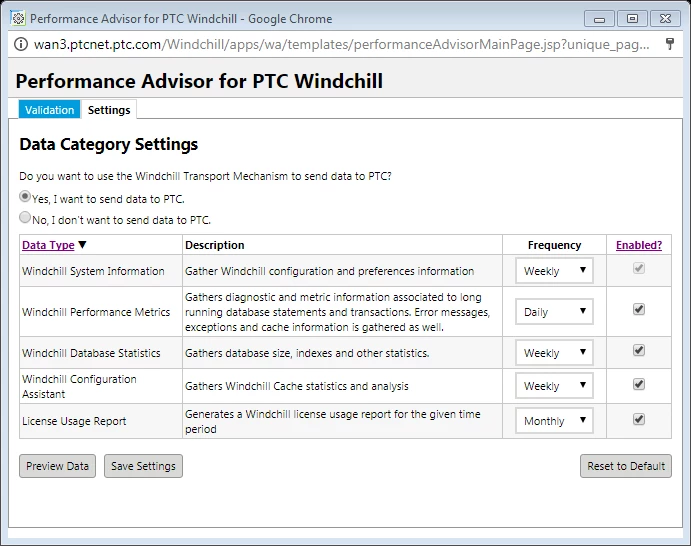The image size is (691, 546).
Task: Switch to the Validation tab
Action: (49, 110)
